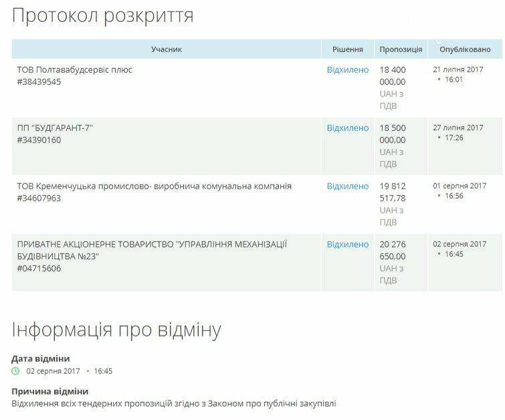Open the Відхилено link for БУДГАРАНТ-7
The image size is (505, 420).
pyautogui.click(x=348, y=128)
